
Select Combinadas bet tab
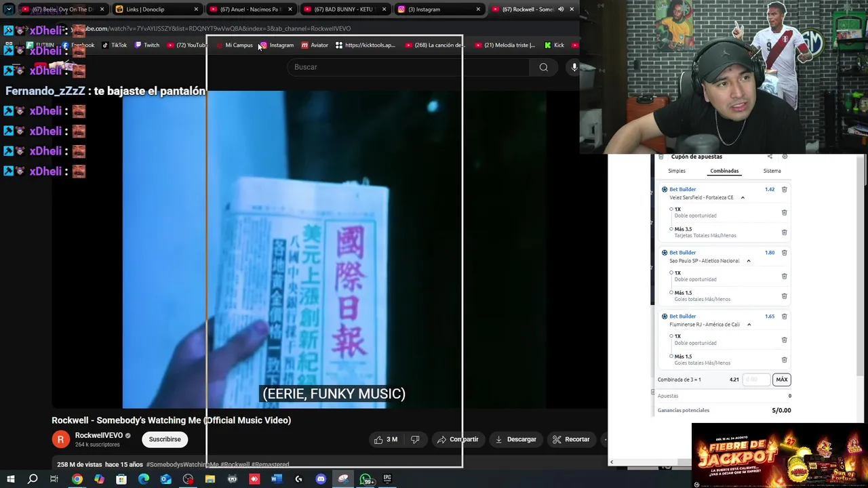[724, 171]
